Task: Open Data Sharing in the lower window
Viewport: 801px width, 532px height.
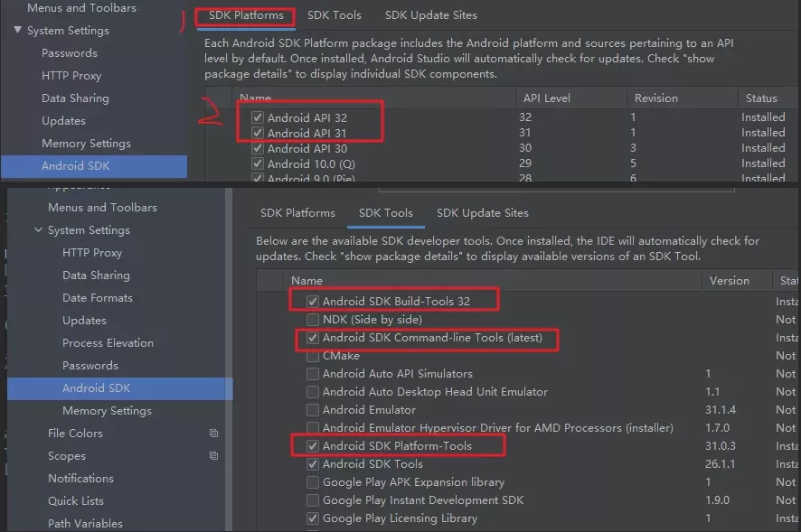Action: [x=96, y=275]
